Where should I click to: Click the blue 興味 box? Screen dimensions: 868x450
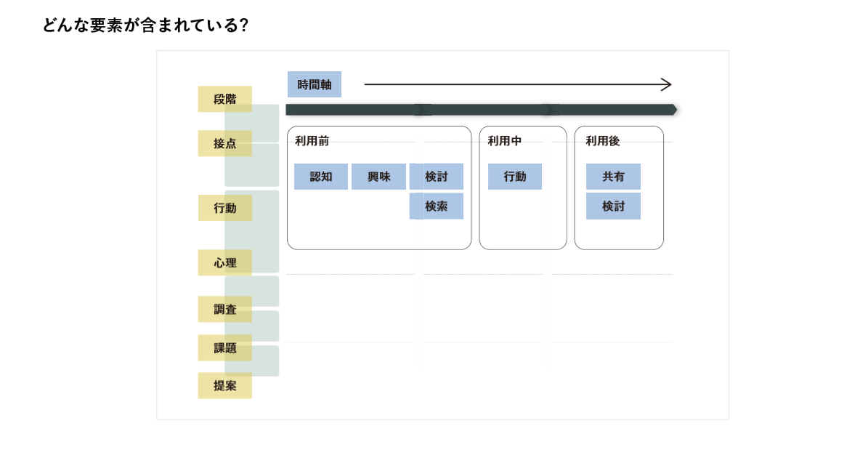coord(378,177)
